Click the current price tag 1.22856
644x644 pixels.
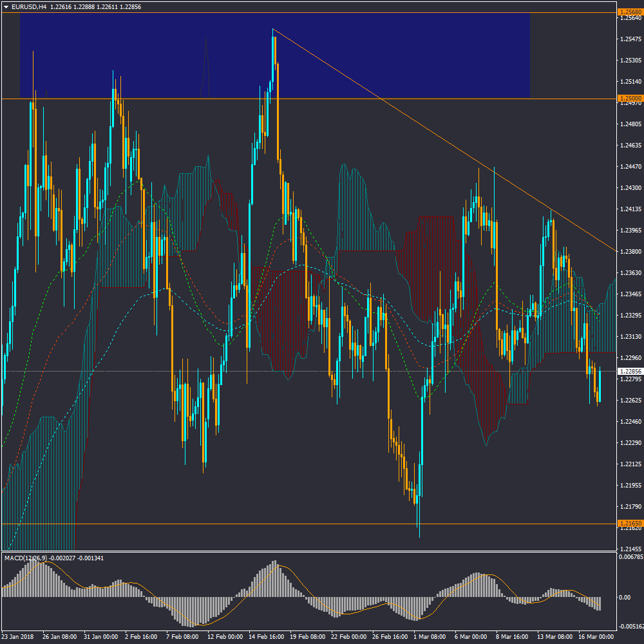point(630,372)
